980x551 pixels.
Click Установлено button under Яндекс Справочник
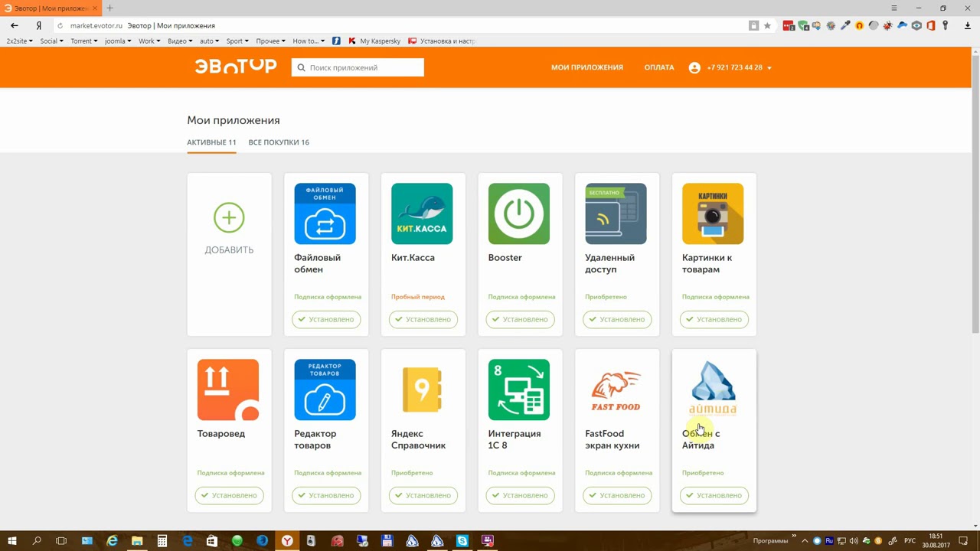coord(423,495)
